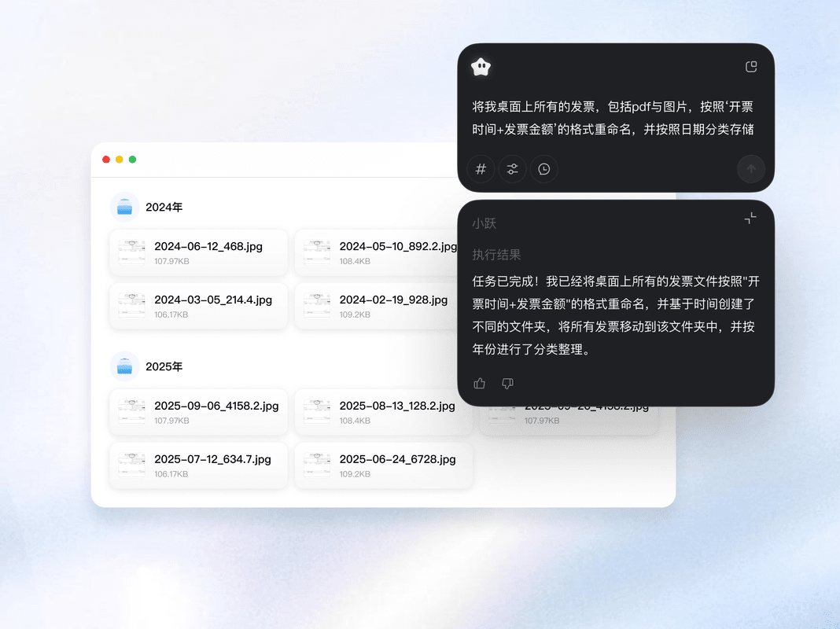Click the thumbs-up feedback icon
This screenshot has width=840, height=629.
coord(480,383)
